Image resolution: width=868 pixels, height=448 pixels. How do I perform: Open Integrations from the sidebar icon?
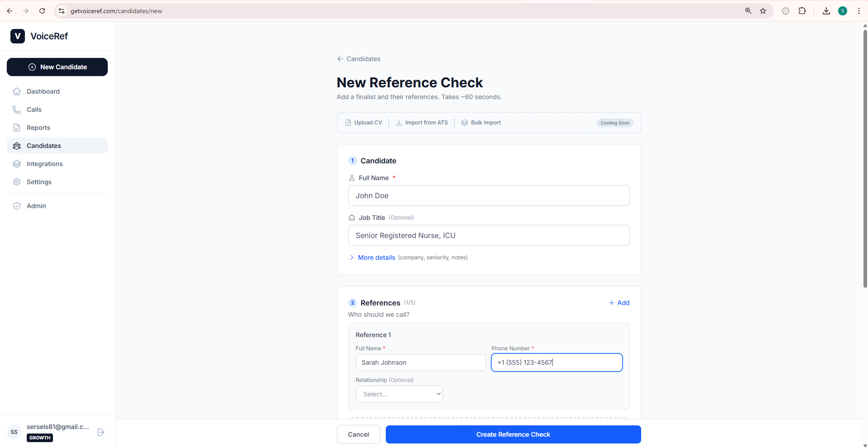click(17, 164)
